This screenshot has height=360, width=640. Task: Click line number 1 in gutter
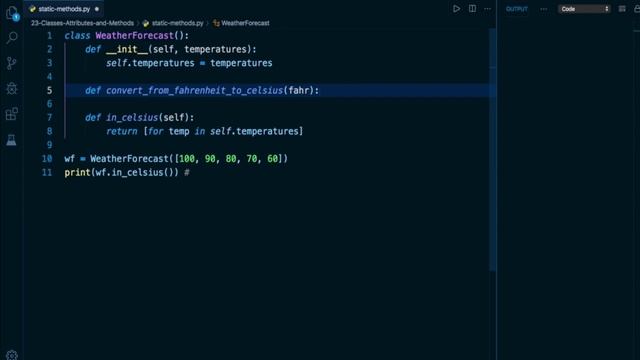[x=49, y=36]
